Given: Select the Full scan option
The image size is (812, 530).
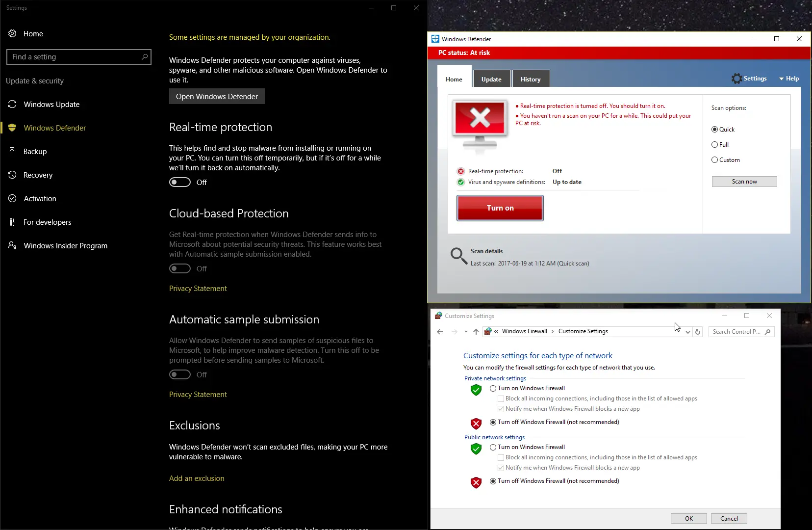Looking at the screenshot, I should (714, 145).
